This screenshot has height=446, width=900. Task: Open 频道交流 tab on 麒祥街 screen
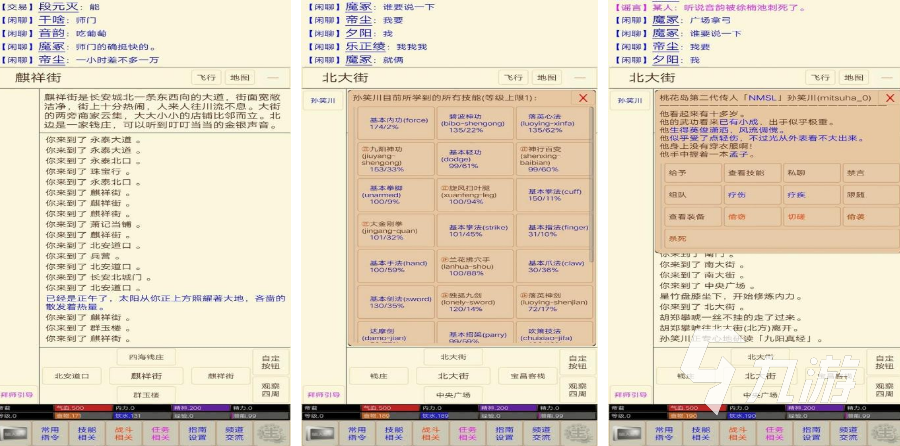(234, 433)
